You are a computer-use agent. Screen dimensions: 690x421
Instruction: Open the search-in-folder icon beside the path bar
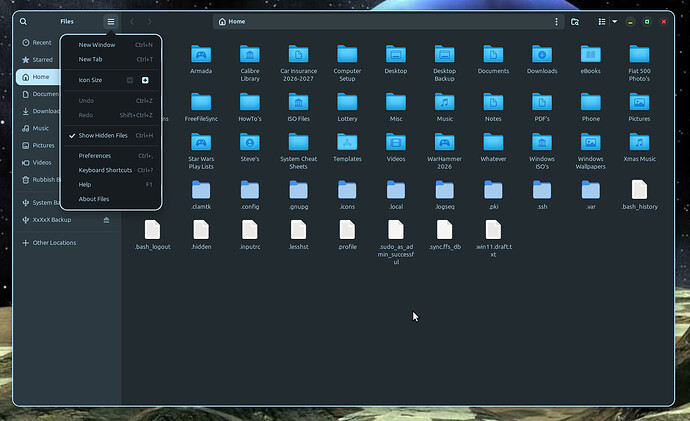pos(575,21)
